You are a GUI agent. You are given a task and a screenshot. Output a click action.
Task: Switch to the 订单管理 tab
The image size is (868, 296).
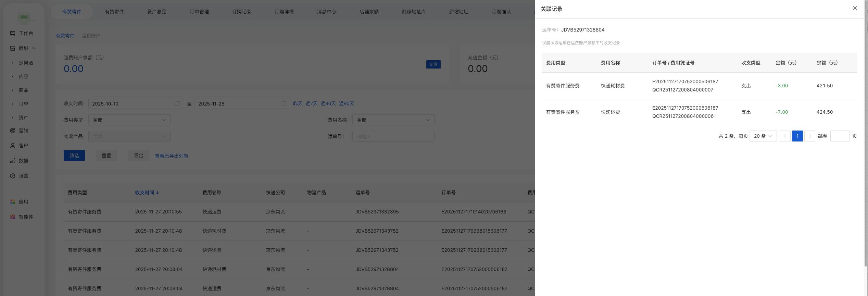coord(199,12)
